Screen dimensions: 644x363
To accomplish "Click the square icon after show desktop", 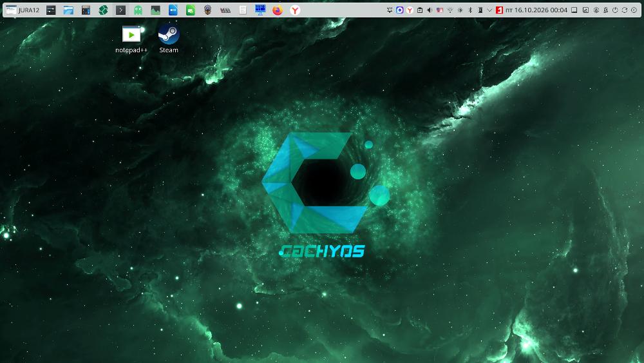I will 585,10.
